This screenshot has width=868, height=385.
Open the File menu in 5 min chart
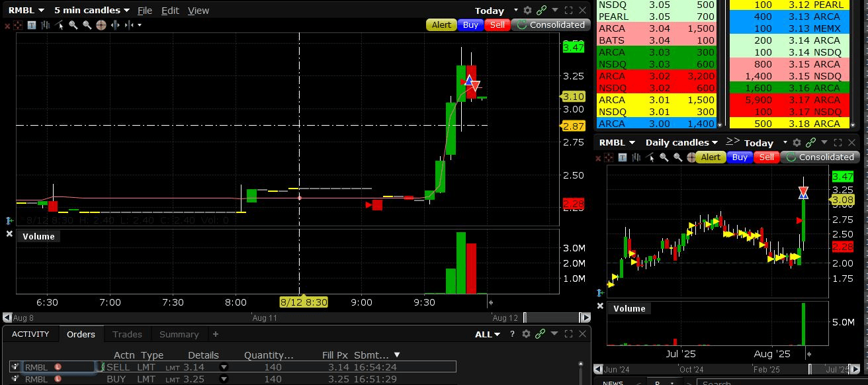click(145, 11)
